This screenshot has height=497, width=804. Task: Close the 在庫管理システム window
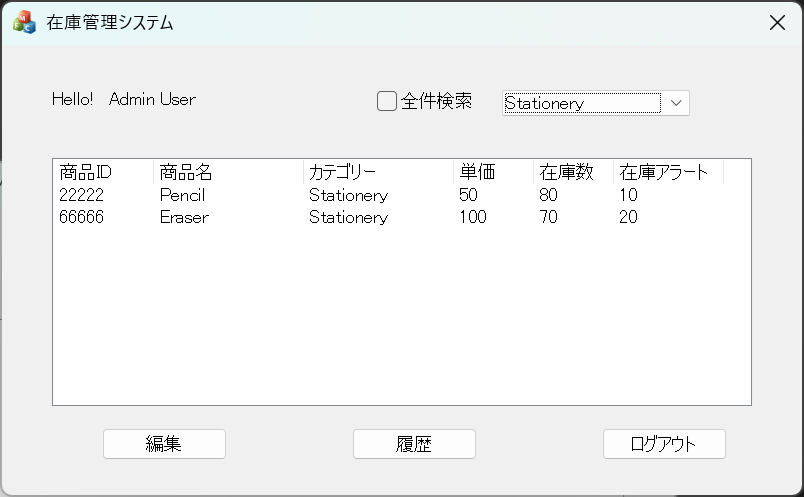(x=777, y=23)
